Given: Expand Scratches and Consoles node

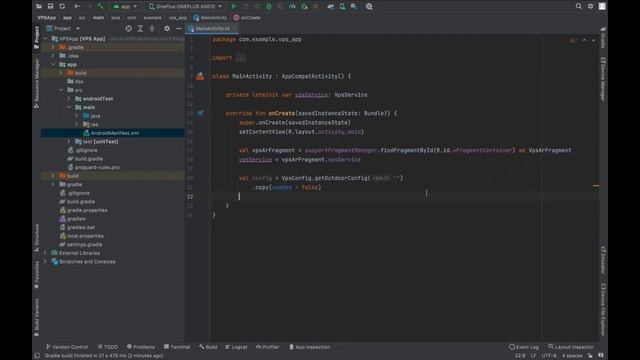Looking at the screenshot, I should coord(45,262).
